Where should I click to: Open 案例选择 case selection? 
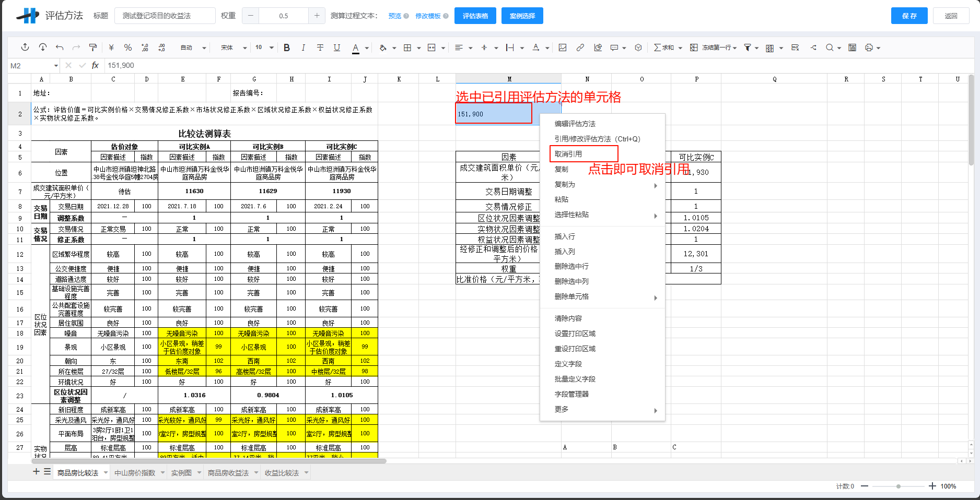pyautogui.click(x=521, y=16)
